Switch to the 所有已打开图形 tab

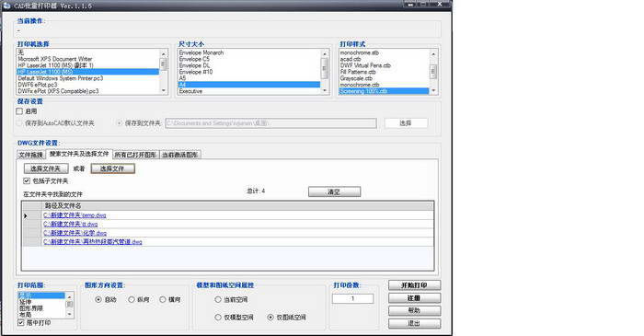click(x=135, y=155)
